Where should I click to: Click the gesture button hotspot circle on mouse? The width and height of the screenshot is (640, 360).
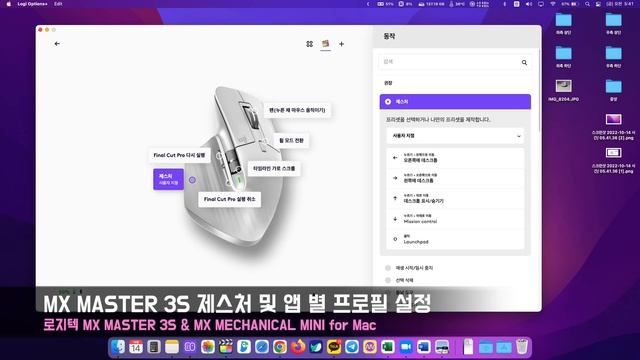pos(192,180)
